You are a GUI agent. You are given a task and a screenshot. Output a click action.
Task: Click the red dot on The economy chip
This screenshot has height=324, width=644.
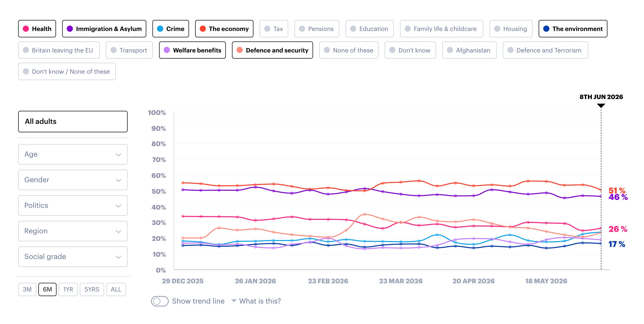(203, 29)
